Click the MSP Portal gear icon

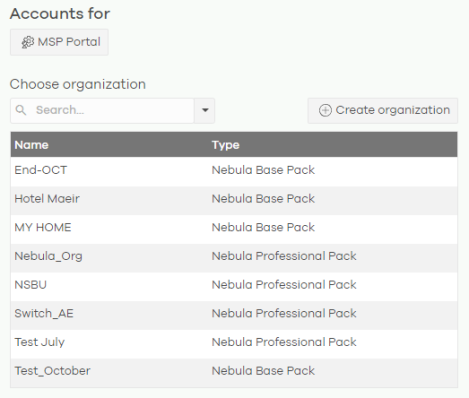pyautogui.click(x=28, y=42)
